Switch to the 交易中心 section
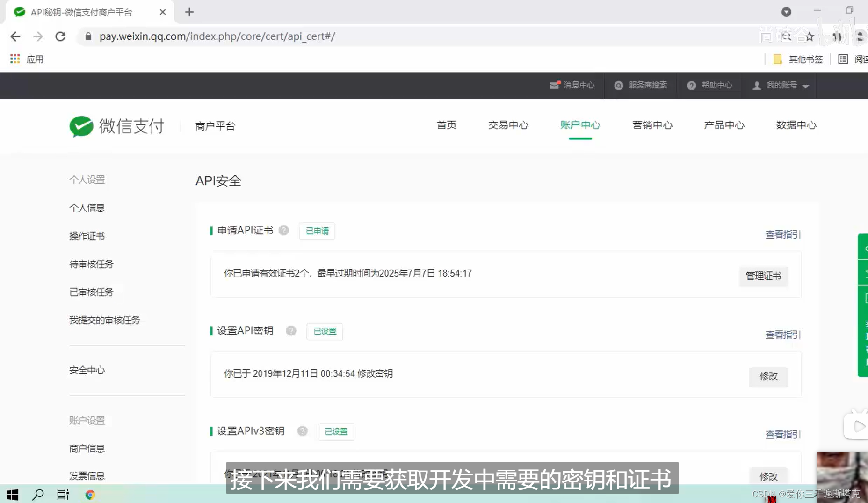Image resolution: width=868 pixels, height=503 pixels. 508,125
